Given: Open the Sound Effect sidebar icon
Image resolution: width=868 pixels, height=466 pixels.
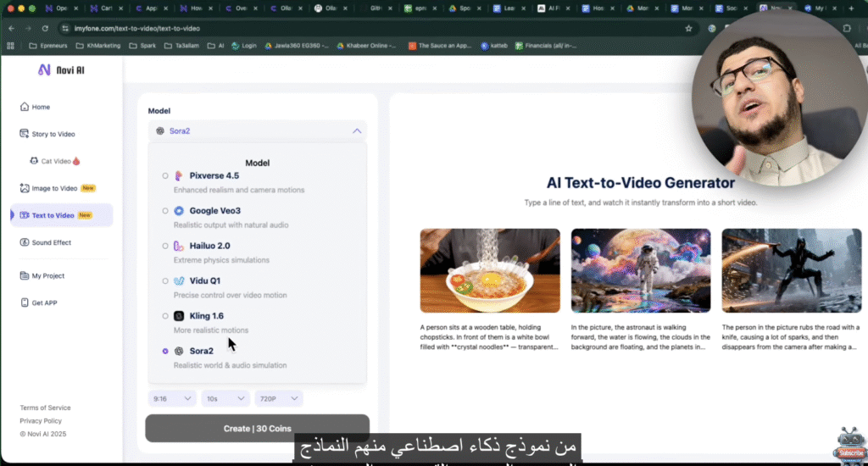Looking at the screenshot, I should [25, 242].
